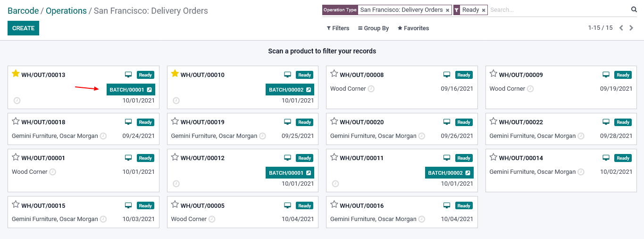644x239 pixels.
Task: Open BATCH/00001 on WH/OUT/00012
Action: point(290,173)
